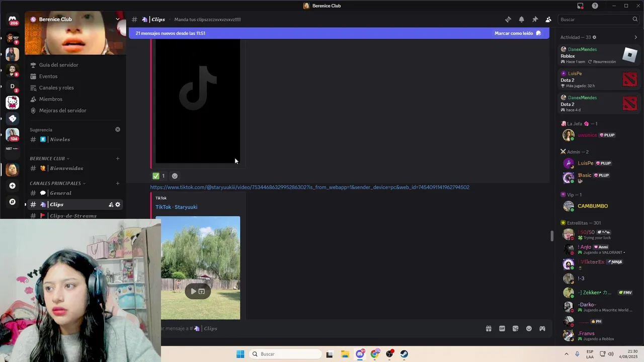
Task: Open LuisPe Dota 2 activity card
Action: (x=599, y=79)
